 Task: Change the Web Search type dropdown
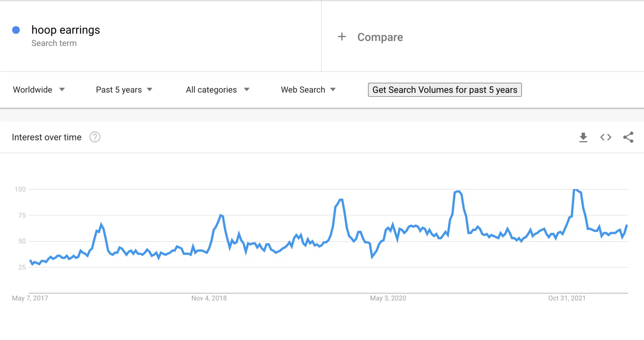click(308, 90)
